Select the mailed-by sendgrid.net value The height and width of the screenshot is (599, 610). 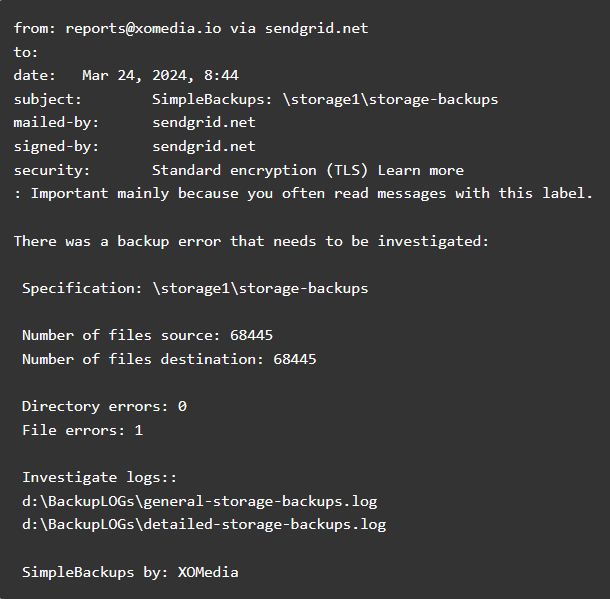click(204, 123)
